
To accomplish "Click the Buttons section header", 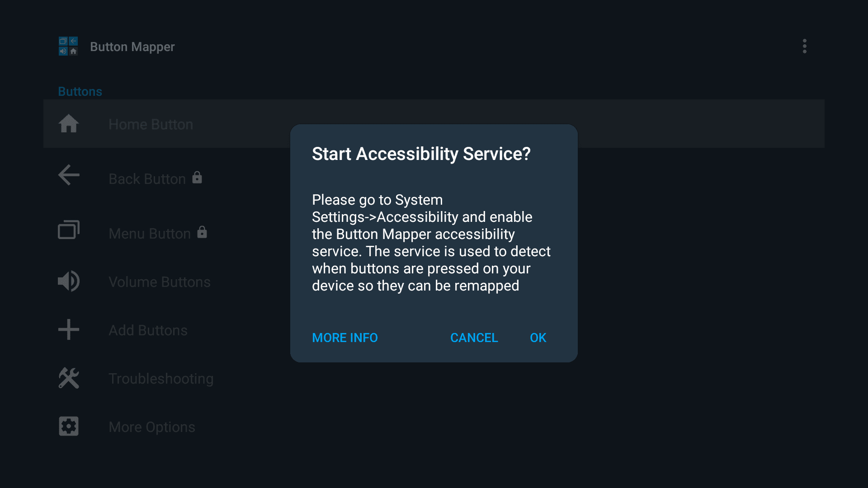I will pos(80,91).
